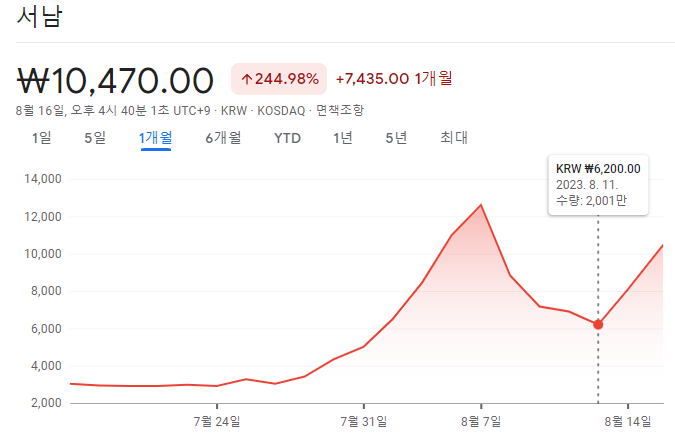Click the KOSDAQ exchange text
This screenshot has height=437, width=675.
coord(281,111)
